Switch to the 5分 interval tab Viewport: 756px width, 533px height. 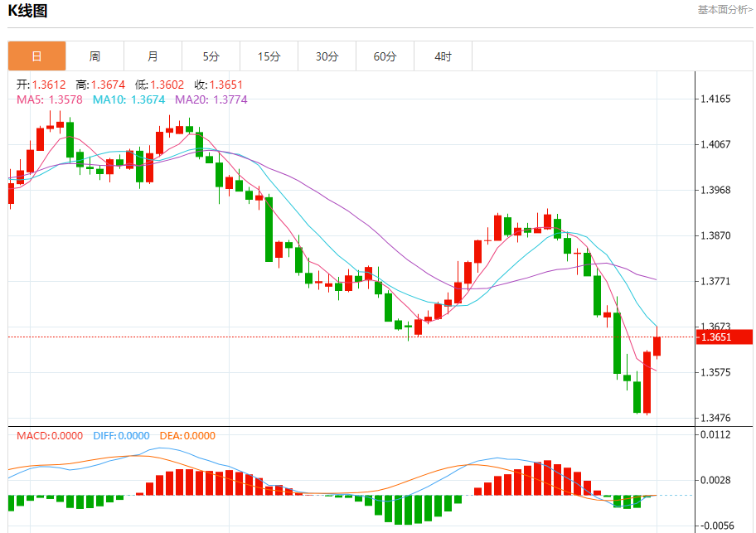point(211,56)
